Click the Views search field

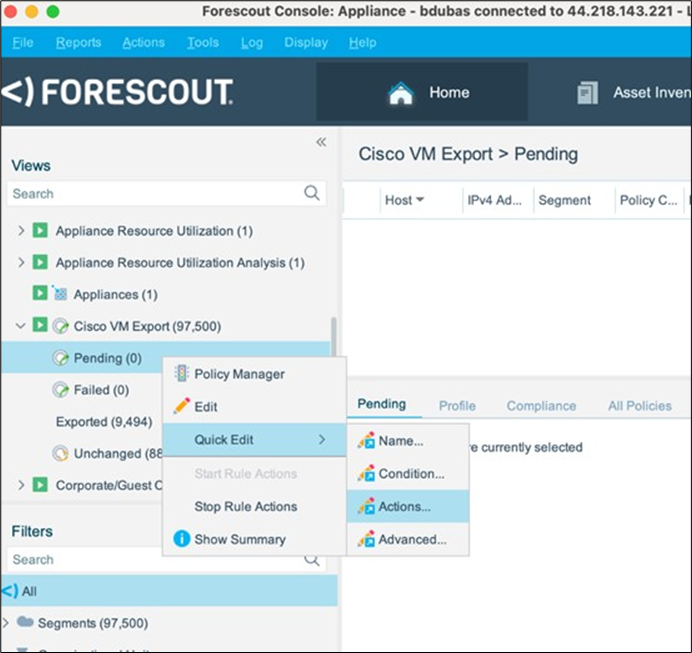[x=167, y=193]
